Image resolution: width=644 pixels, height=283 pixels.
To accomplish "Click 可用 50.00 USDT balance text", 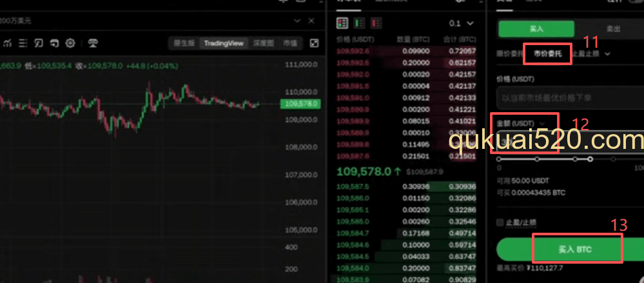I will pos(523,181).
